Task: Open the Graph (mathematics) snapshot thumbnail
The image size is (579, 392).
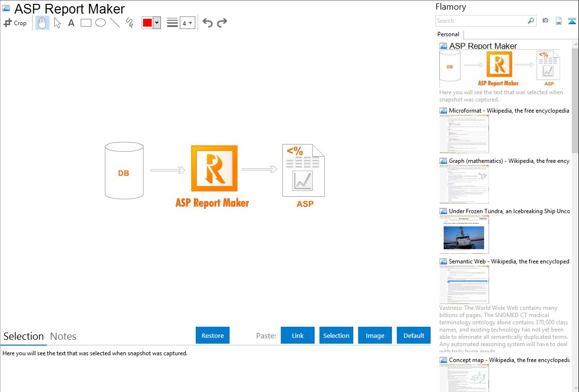Action: [x=464, y=184]
